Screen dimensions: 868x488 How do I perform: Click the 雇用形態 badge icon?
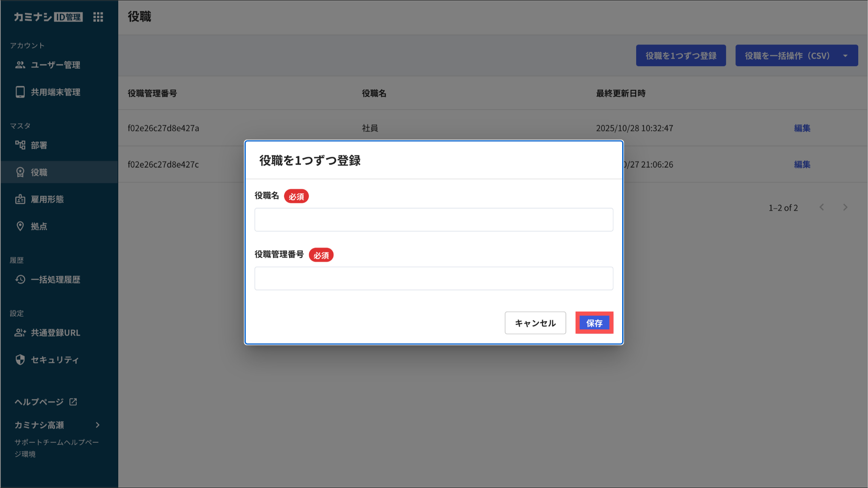(x=20, y=199)
